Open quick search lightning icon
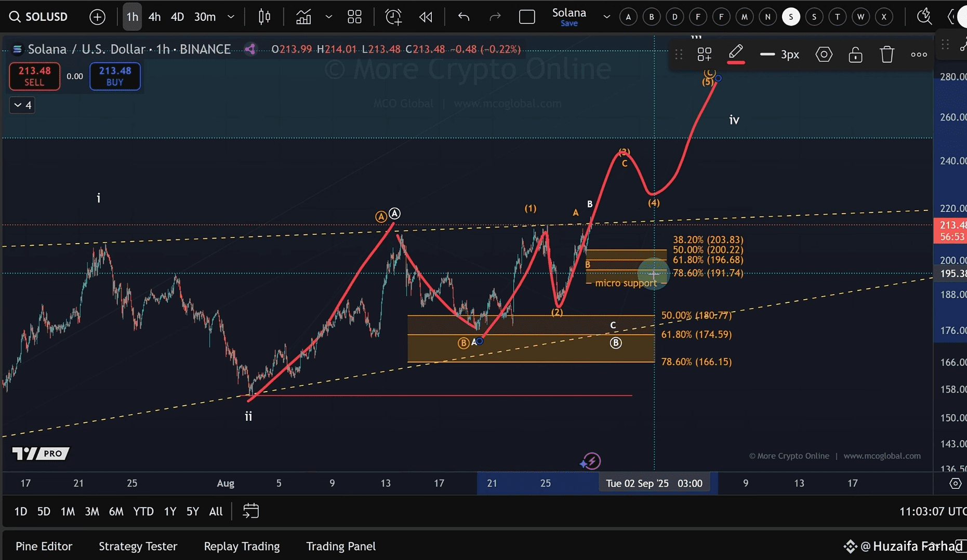The width and height of the screenshot is (967, 560). [x=924, y=17]
